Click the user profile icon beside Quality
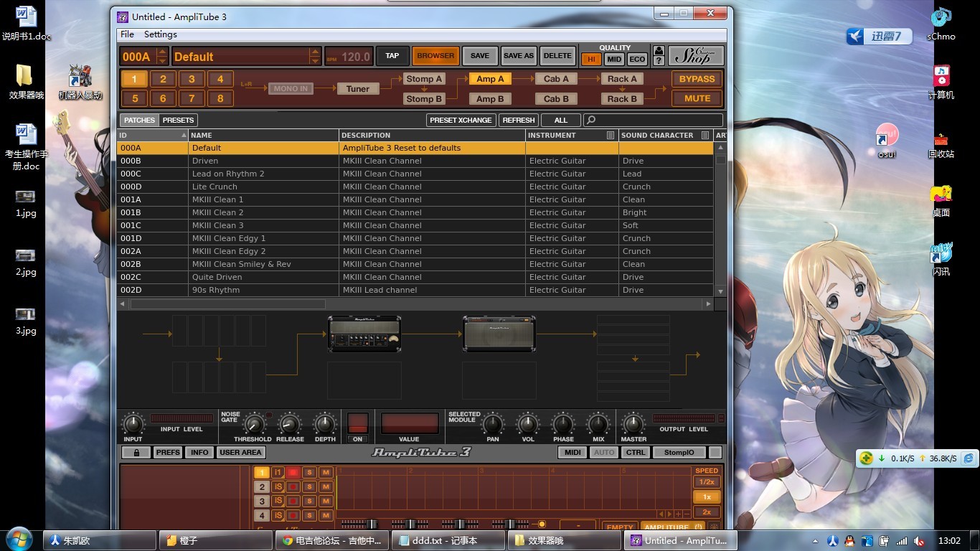The width and height of the screenshot is (980, 551). (659, 51)
